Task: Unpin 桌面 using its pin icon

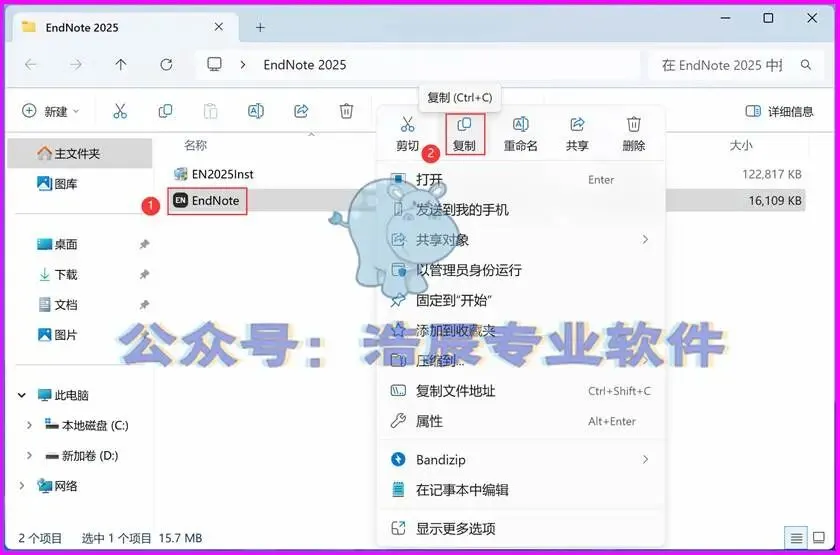Action: point(144,244)
